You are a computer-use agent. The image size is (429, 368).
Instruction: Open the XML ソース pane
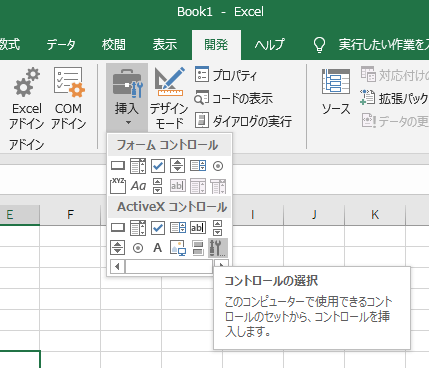click(336, 92)
